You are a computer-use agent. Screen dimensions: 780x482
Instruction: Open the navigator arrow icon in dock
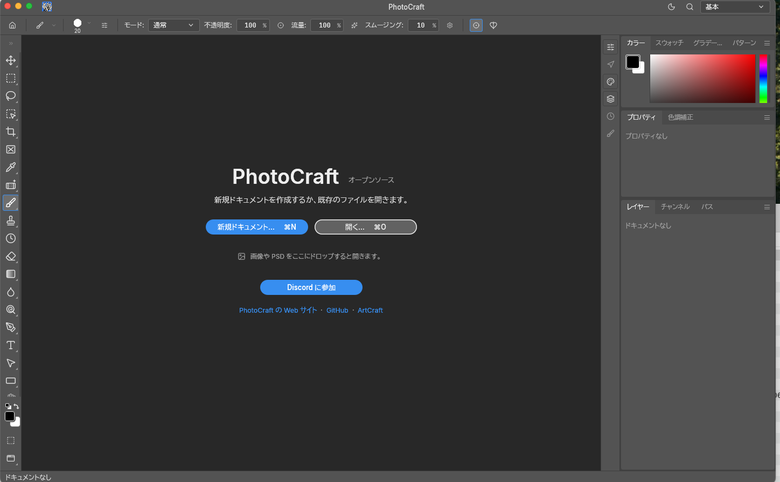tap(610, 64)
